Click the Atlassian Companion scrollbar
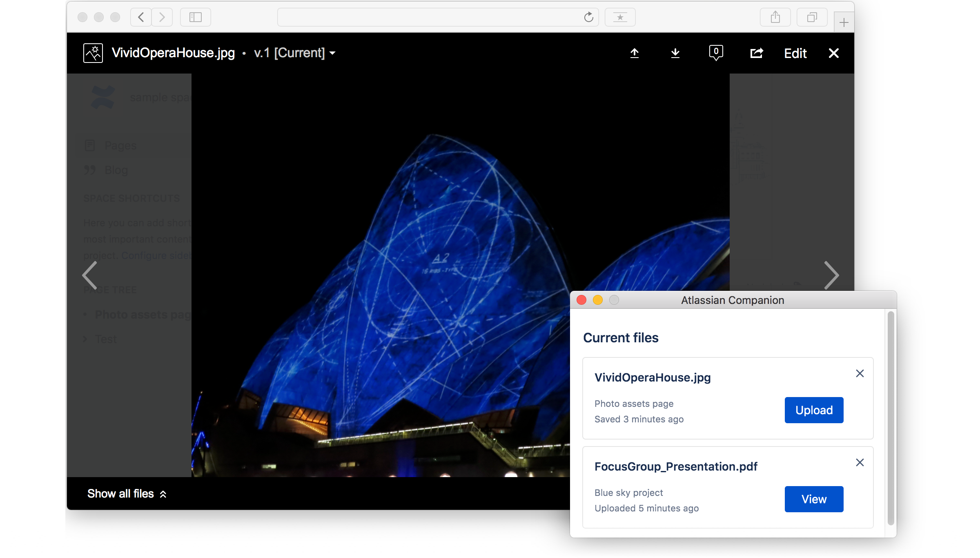980x558 pixels. pos(891,418)
